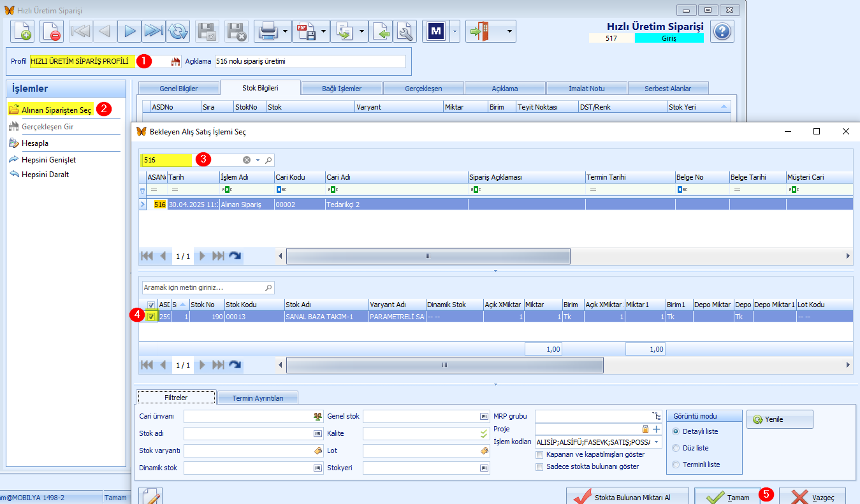Screen dimensions: 860x504
Task: Click the refresh icon in main toolbar
Action: tap(179, 31)
